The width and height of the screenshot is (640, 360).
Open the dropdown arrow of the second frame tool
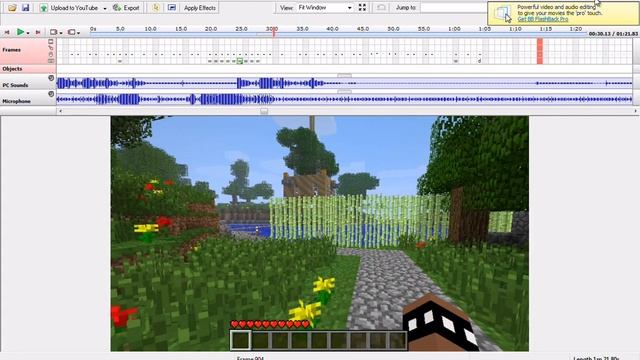coord(78,33)
